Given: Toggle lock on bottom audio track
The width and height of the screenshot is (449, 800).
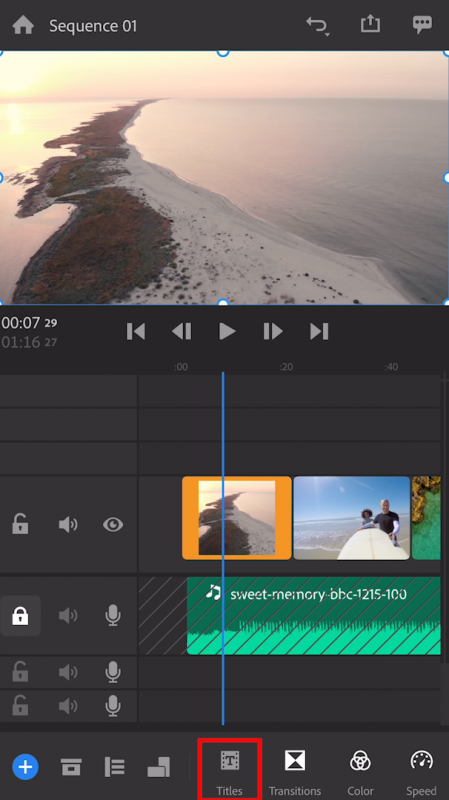Looking at the screenshot, I should click(20, 706).
